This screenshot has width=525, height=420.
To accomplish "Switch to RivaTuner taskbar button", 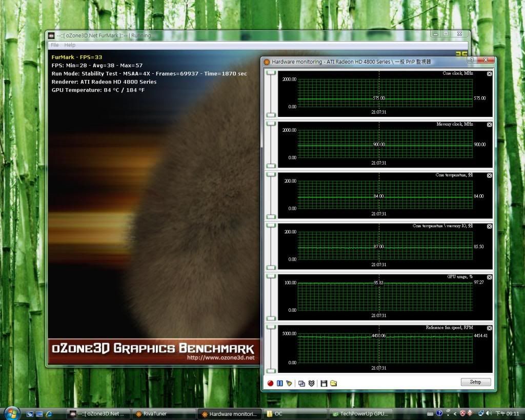I will (164, 414).
